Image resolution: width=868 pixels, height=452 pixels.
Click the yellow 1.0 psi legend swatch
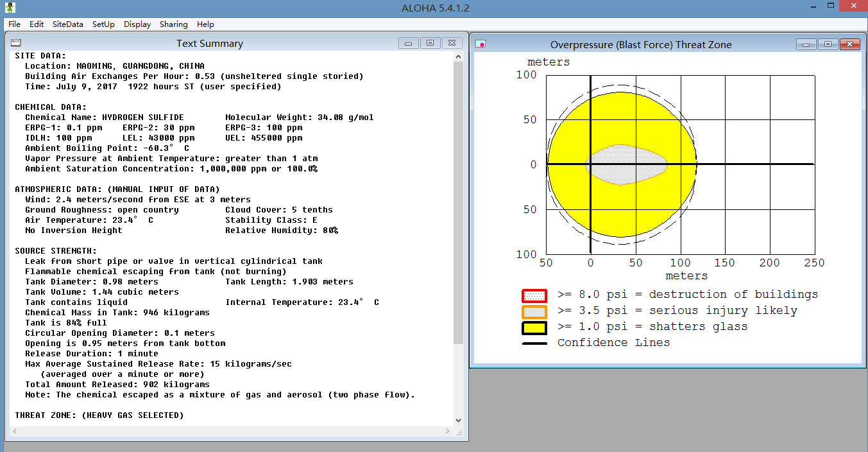534,327
